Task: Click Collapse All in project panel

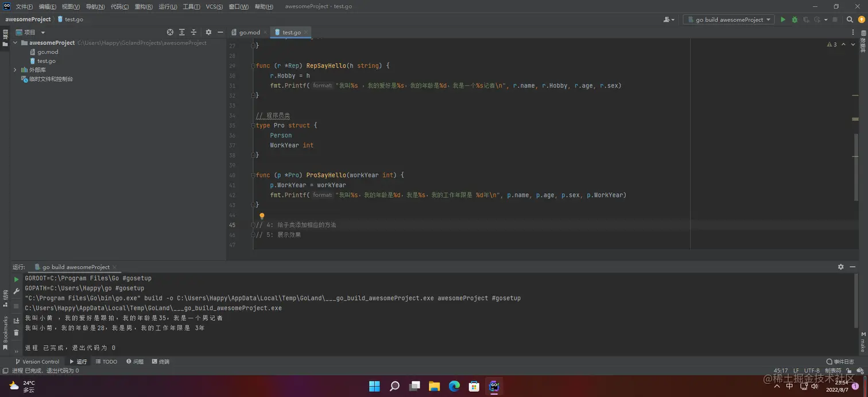Action: (x=193, y=32)
